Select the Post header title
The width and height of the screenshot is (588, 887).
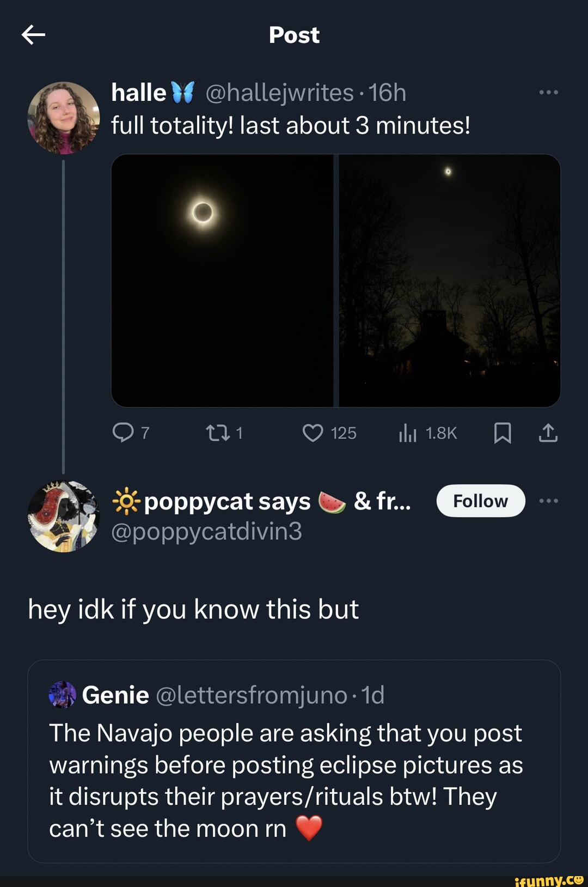pos(294,35)
